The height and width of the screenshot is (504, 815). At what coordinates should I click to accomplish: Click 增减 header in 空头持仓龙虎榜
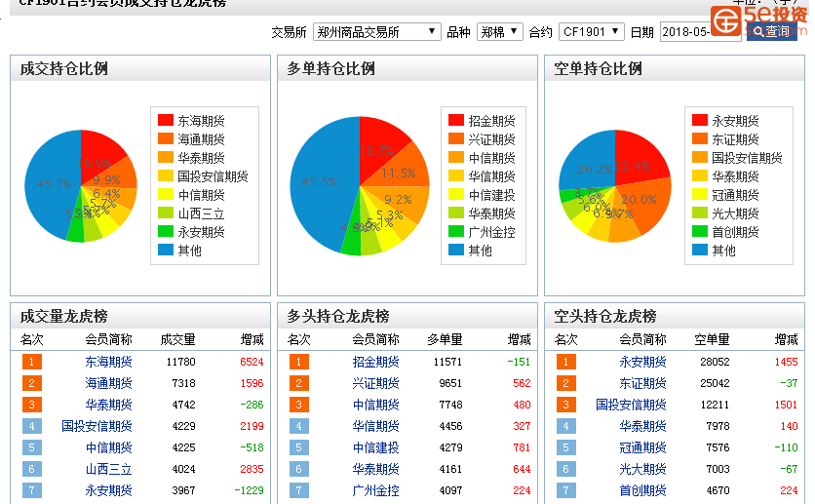click(786, 340)
